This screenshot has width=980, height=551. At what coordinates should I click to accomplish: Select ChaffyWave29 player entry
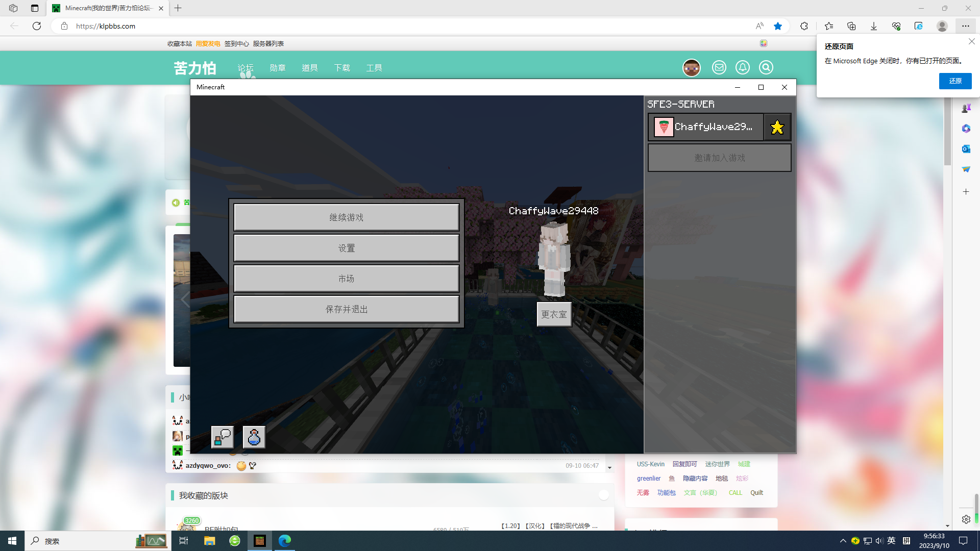click(x=706, y=127)
